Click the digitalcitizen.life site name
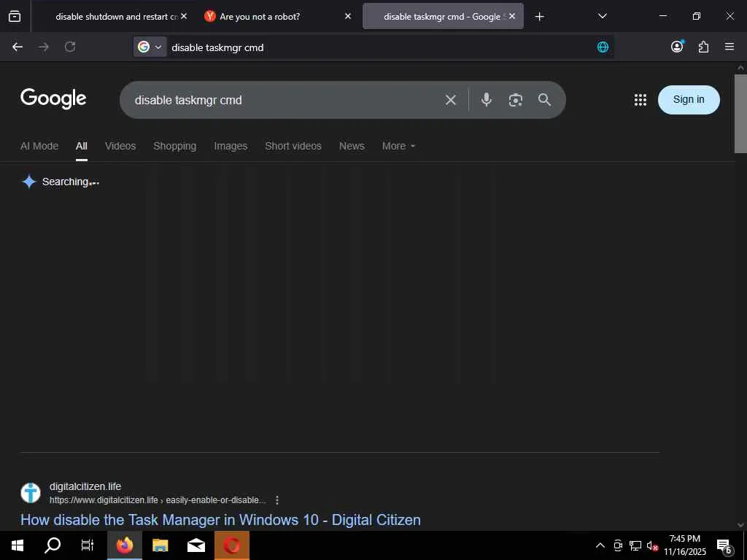747x560 pixels. (x=85, y=486)
